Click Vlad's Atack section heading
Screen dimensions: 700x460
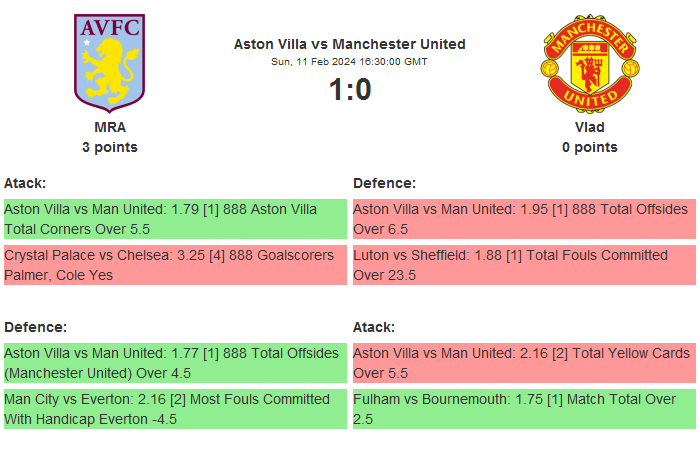pyautogui.click(x=374, y=327)
